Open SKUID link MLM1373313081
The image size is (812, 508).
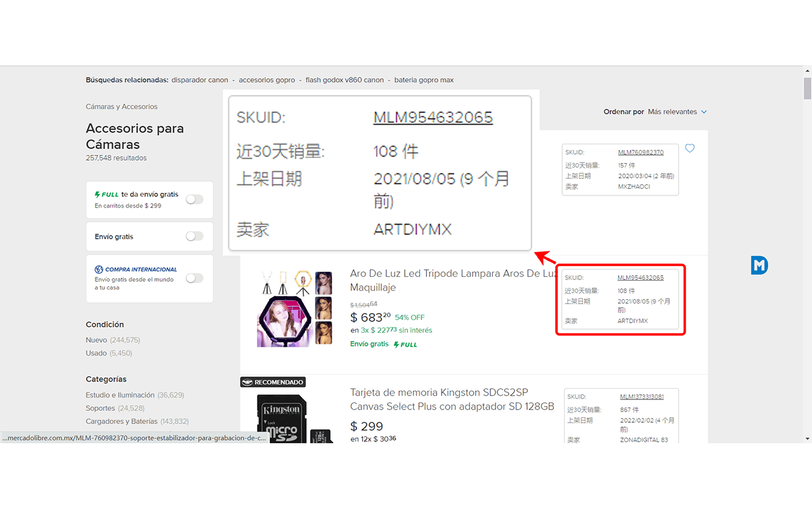click(x=642, y=397)
